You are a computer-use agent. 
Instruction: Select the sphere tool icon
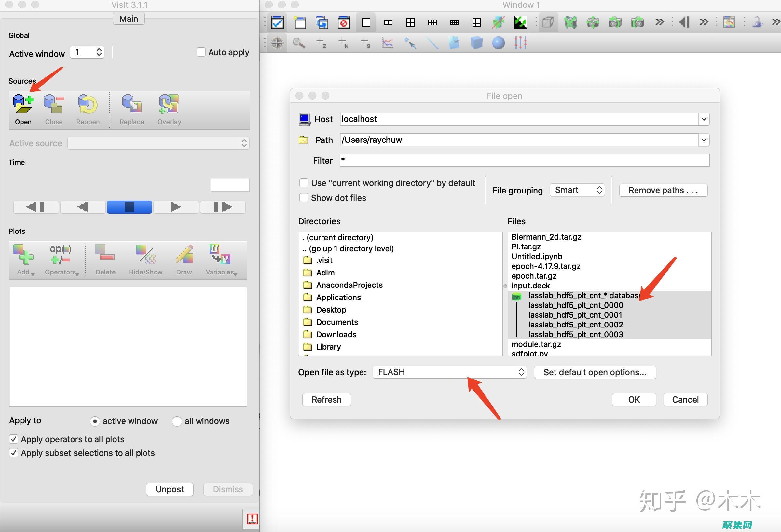coord(498,43)
